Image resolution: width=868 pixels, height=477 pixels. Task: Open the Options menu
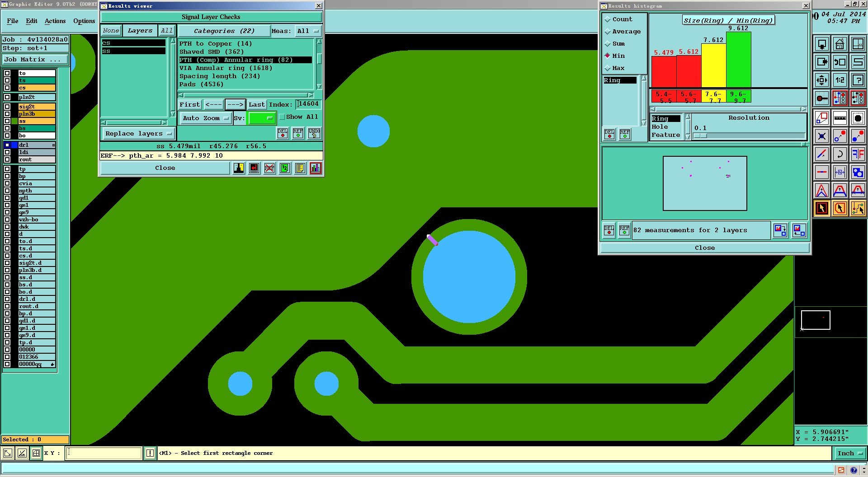84,21
